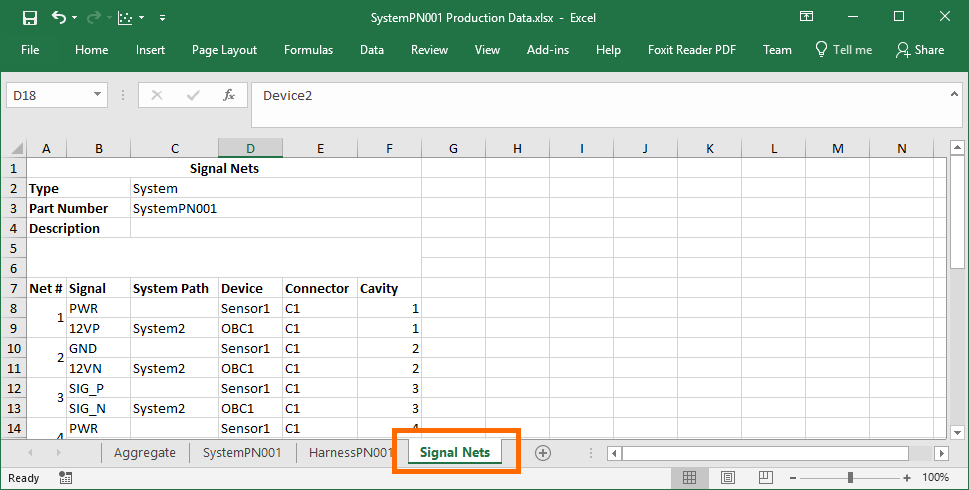
Task: Click vertical scrollbar up arrow
Action: (x=957, y=147)
